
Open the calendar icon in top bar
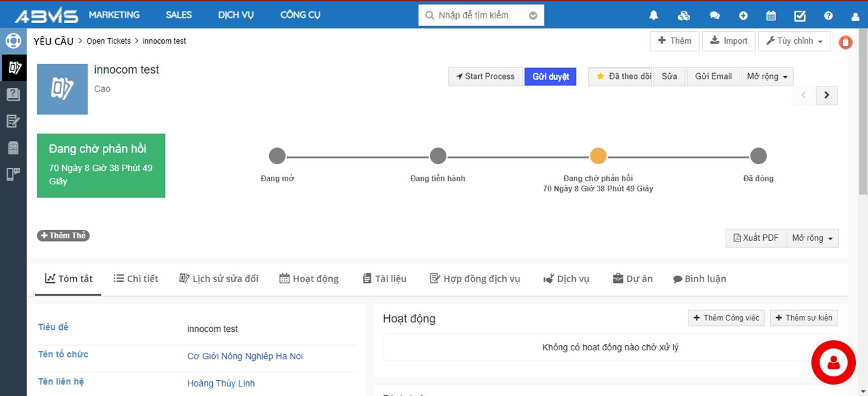pos(771,16)
